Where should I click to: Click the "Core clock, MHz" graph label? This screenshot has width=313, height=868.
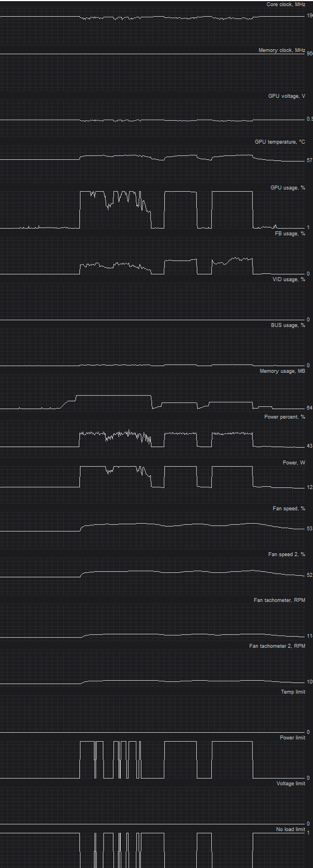(286, 4)
